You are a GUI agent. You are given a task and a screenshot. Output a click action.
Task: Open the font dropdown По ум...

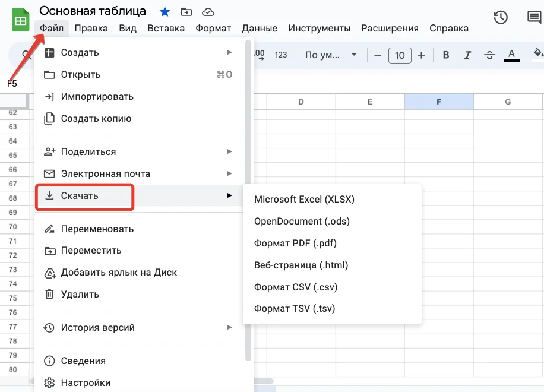pyautogui.click(x=330, y=55)
